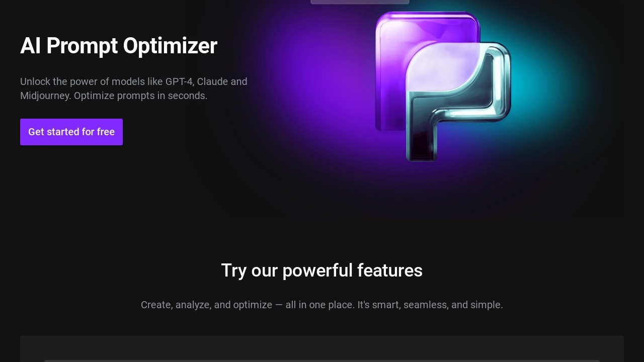Click the word Claude in the subtitle
Viewport: 644px width, 362px height.
pos(212,81)
